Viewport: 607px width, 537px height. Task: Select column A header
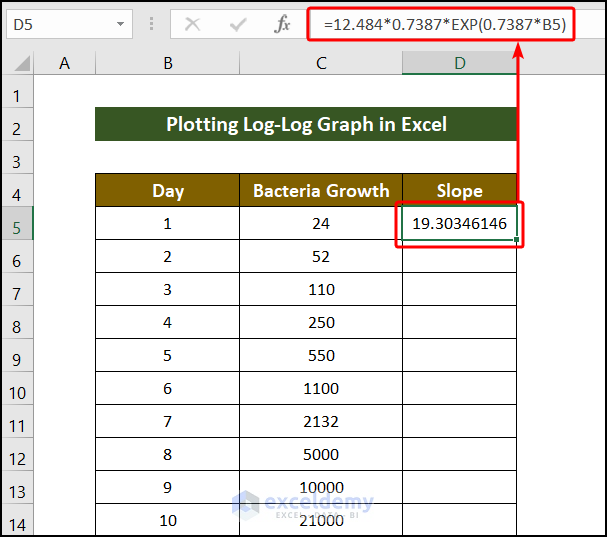pyautogui.click(x=65, y=63)
